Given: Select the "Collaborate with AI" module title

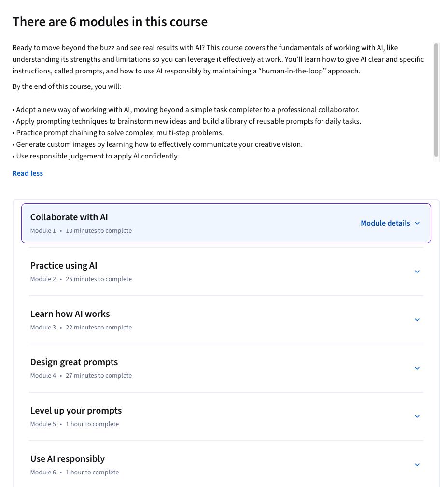Looking at the screenshot, I should click(x=69, y=217).
